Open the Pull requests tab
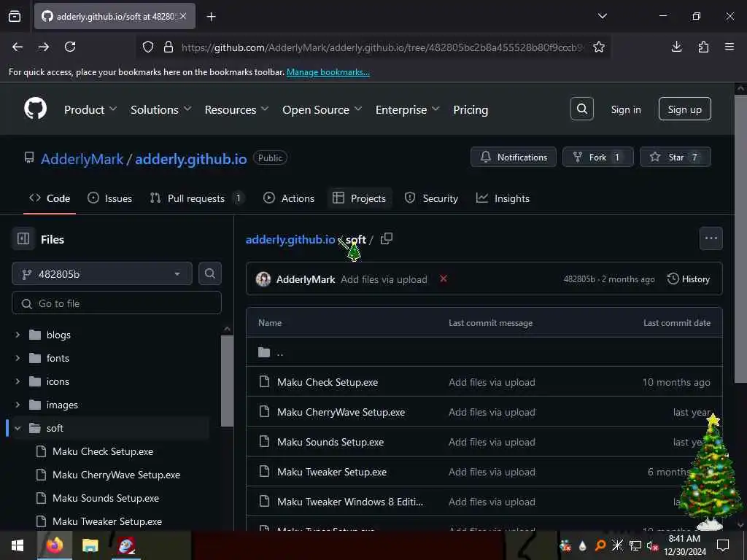 coord(197,198)
